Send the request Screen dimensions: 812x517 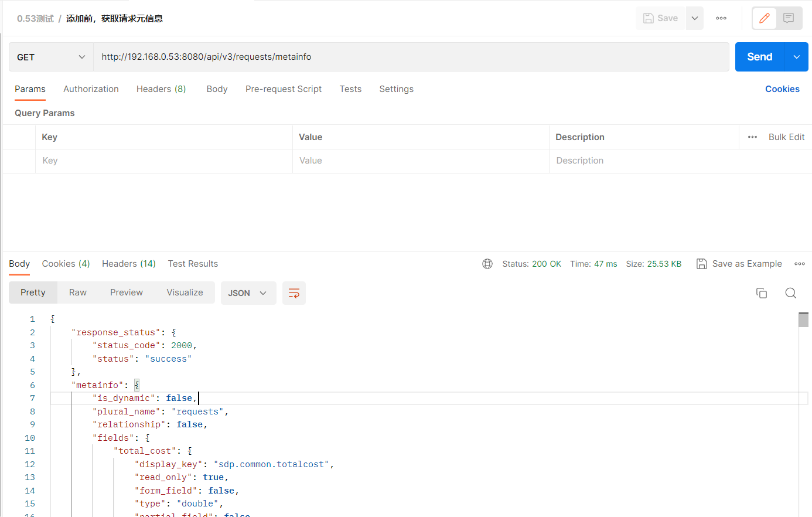point(760,57)
